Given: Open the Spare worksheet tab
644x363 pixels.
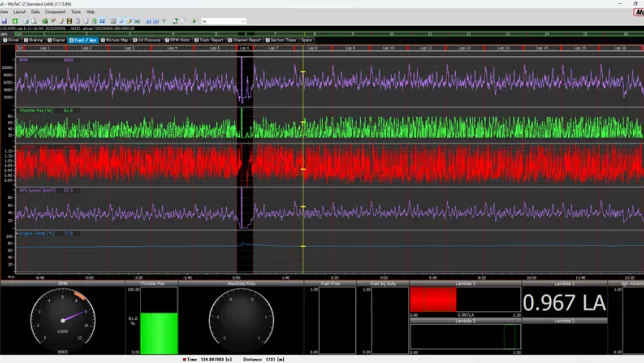Looking at the screenshot, I should click(x=307, y=40).
